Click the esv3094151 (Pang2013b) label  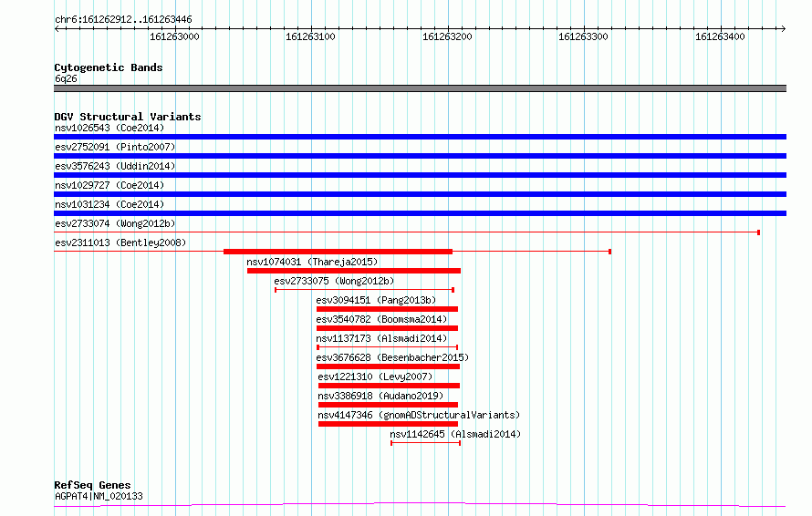tap(376, 300)
